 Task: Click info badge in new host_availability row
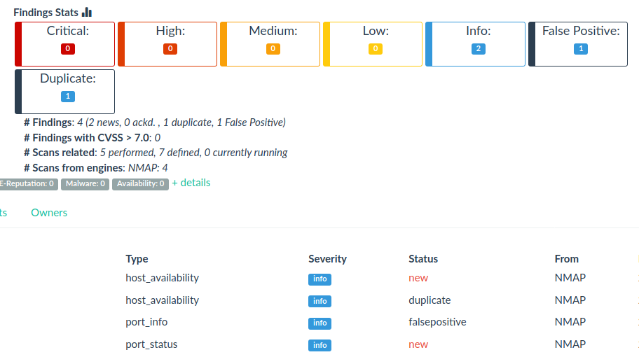coord(320,279)
